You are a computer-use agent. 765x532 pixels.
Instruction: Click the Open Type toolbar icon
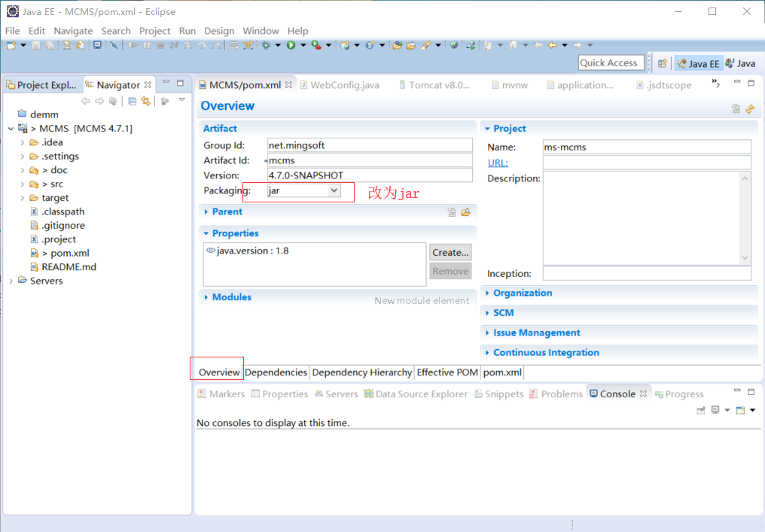click(398, 45)
